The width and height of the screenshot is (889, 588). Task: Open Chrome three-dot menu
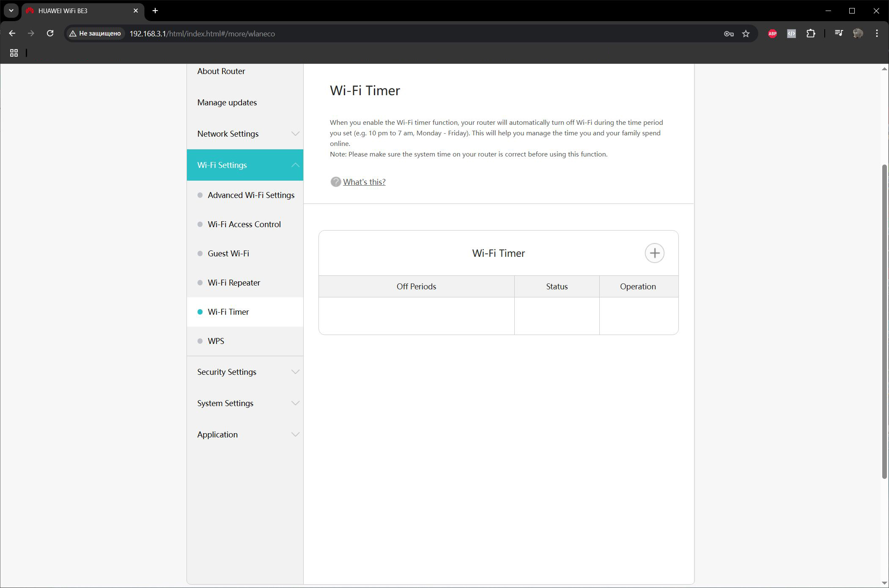point(877,33)
